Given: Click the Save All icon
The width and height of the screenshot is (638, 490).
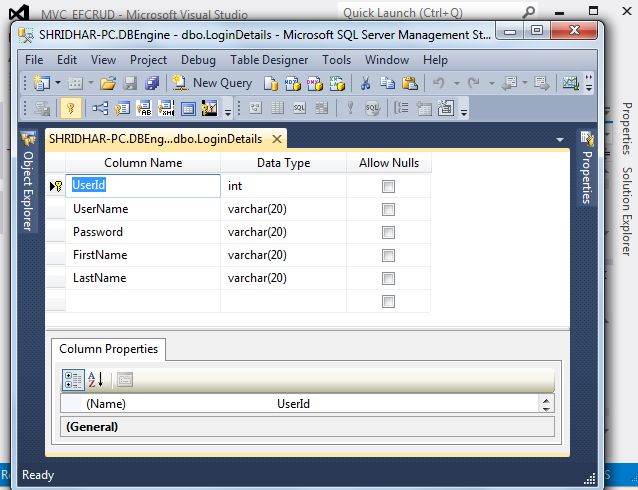Looking at the screenshot, I should (x=152, y=83).
